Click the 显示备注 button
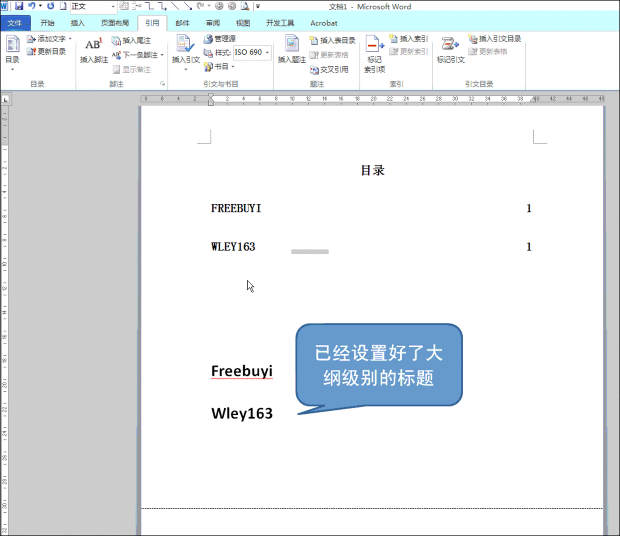The image size is (620, 536). coord(132,70)
